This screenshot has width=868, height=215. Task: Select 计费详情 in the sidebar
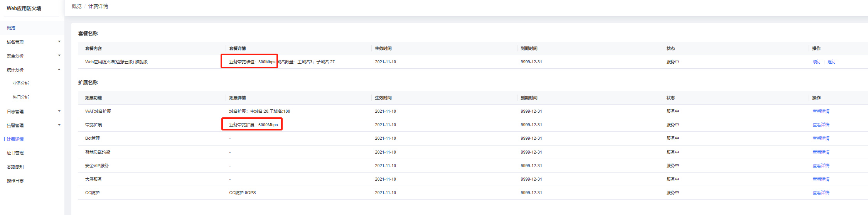pyautogui.click(x=15, y=139)
